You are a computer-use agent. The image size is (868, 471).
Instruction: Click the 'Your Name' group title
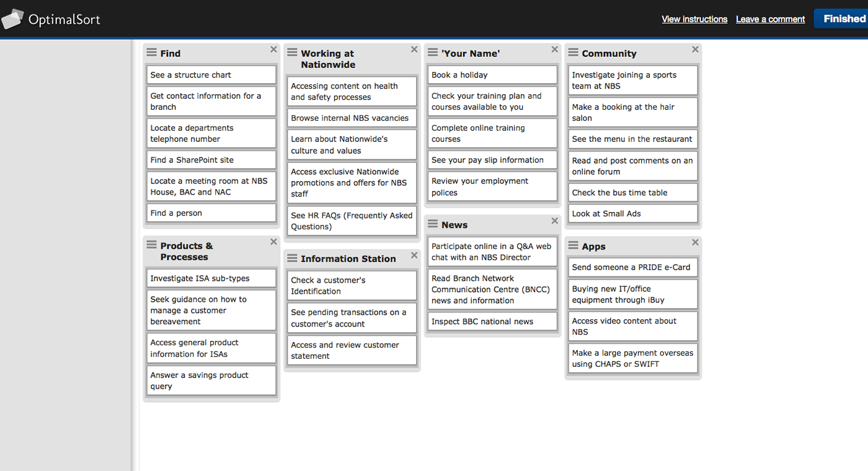(471, 53)
